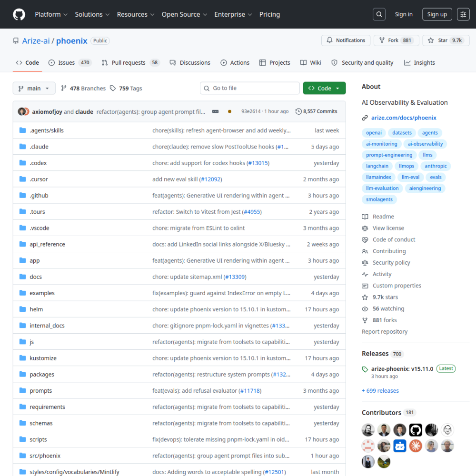Click the bell icon in Notifications
This screenshot has height=476, width=476.
(329, 40)
